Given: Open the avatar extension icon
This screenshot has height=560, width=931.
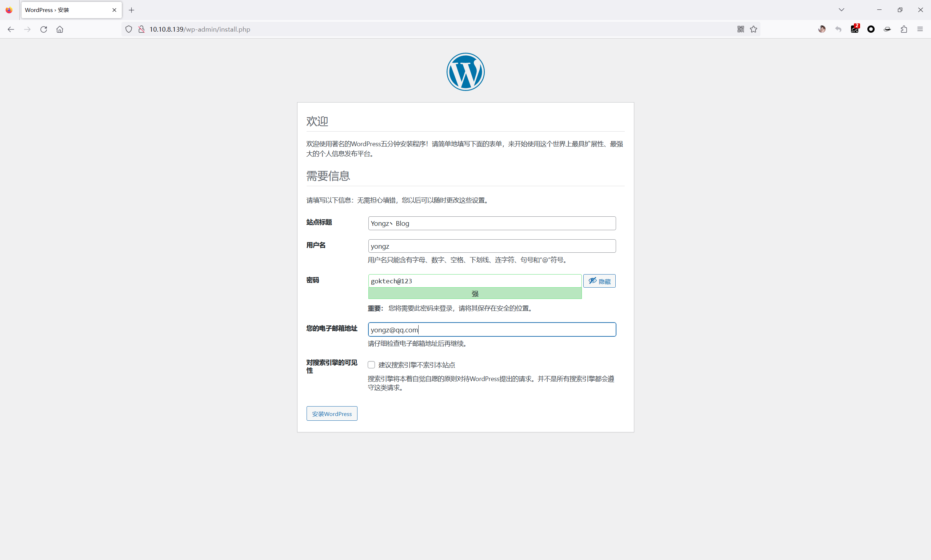Looking at the screenshot, I should coord(822,29).
